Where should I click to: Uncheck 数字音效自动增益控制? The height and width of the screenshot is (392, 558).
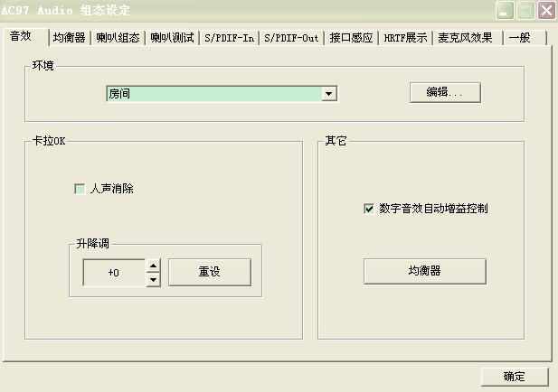tap(369, 209)
